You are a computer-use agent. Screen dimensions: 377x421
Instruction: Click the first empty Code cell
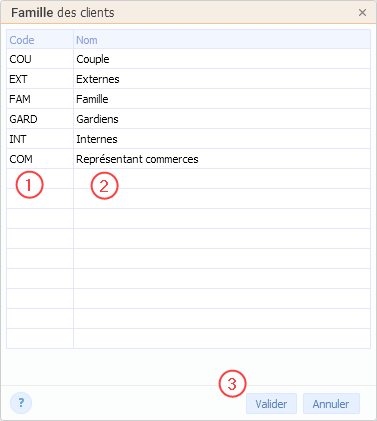point(40,179)
